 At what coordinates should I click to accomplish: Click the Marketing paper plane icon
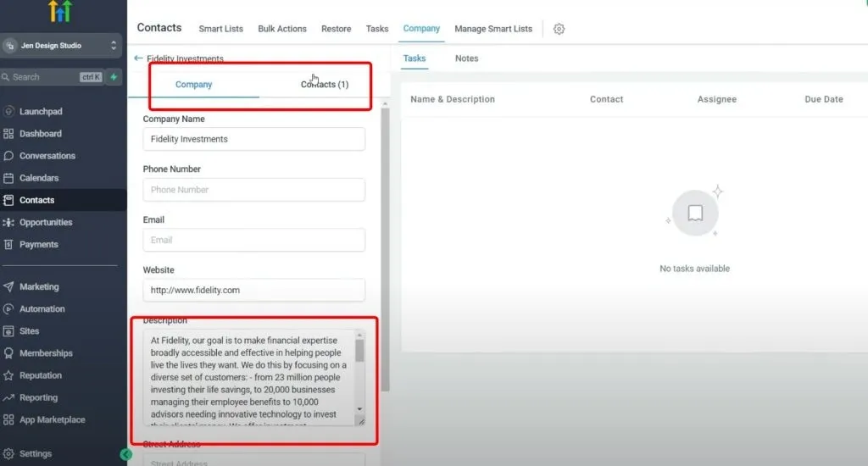click(8, 286)
